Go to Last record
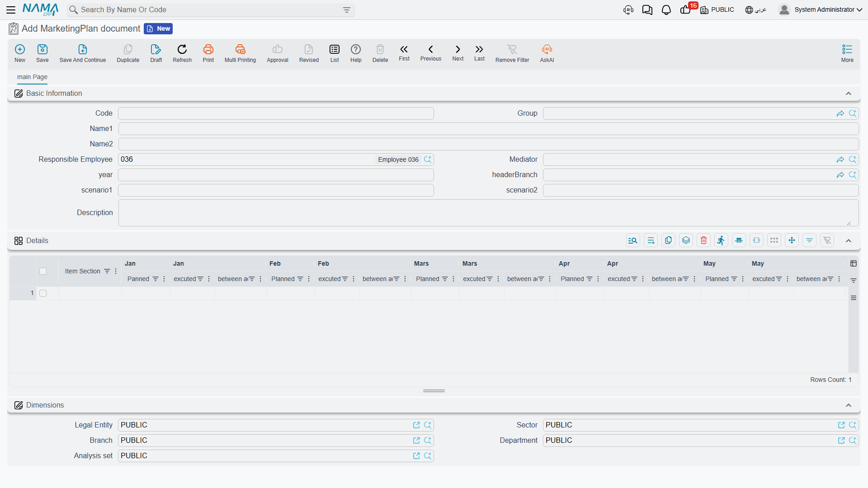The image size is (868, 488). coord(479,49)
